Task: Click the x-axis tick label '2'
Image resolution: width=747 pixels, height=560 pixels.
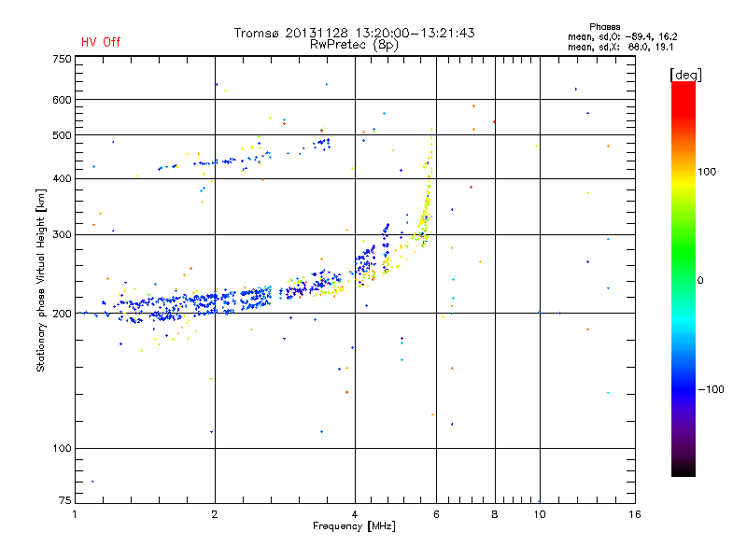Action: tap(215, 514)
